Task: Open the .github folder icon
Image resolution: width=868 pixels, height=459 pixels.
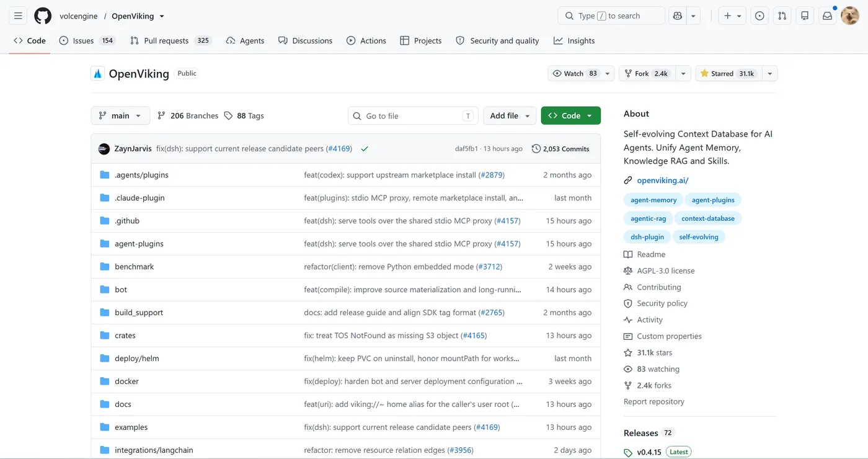Action: coord(105,221)
